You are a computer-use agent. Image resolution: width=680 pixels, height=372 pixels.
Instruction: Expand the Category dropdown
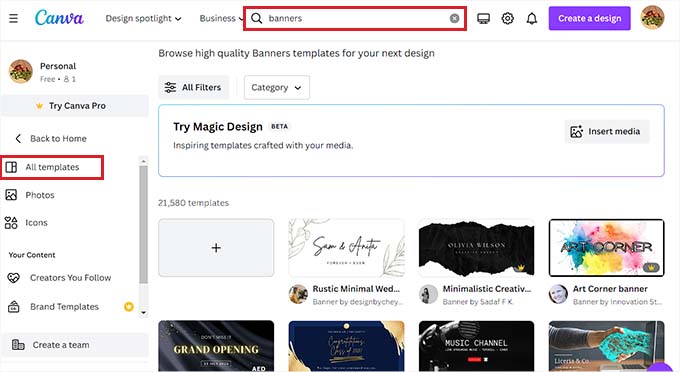click(x=277, y=88)
